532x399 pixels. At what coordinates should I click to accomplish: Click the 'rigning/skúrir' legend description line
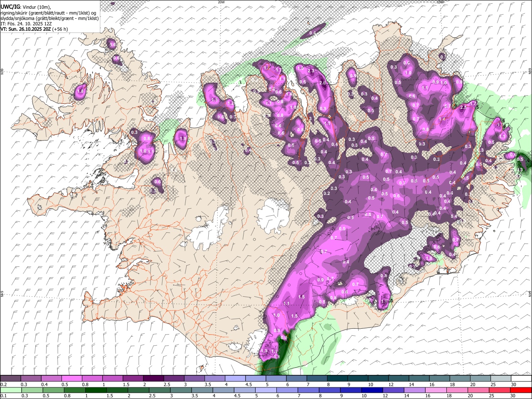pos(48,13)
